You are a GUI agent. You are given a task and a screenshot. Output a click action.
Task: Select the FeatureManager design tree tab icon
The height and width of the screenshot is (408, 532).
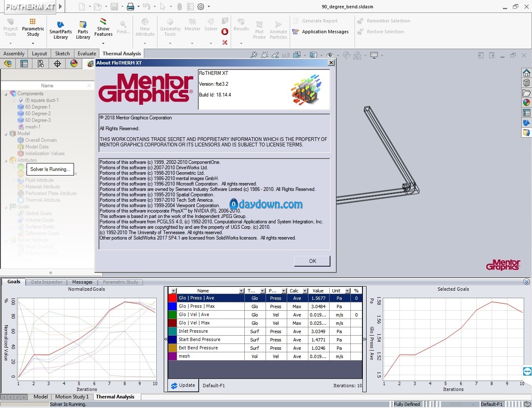7,64
